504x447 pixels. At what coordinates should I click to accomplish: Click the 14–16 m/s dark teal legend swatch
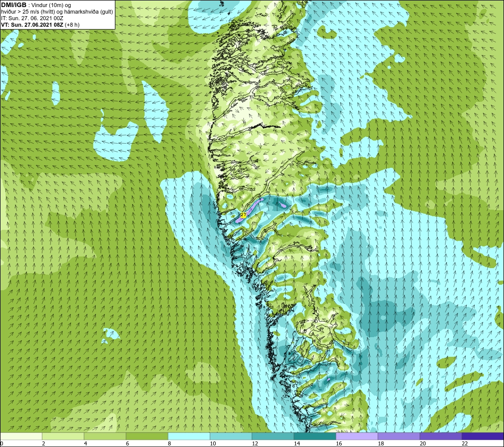(x=315, y=436)
